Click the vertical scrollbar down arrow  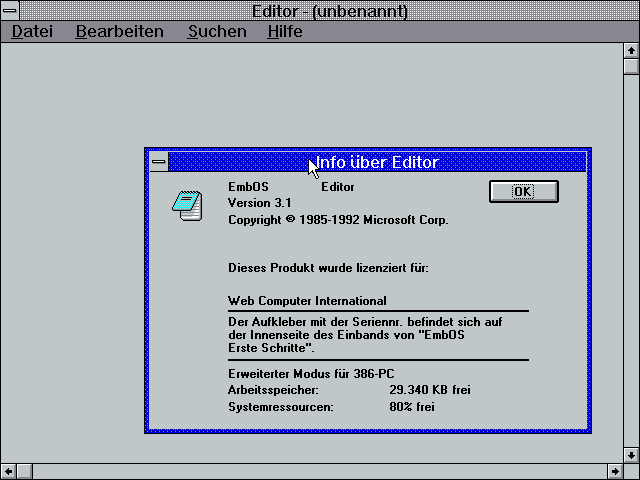click(631, 454)
